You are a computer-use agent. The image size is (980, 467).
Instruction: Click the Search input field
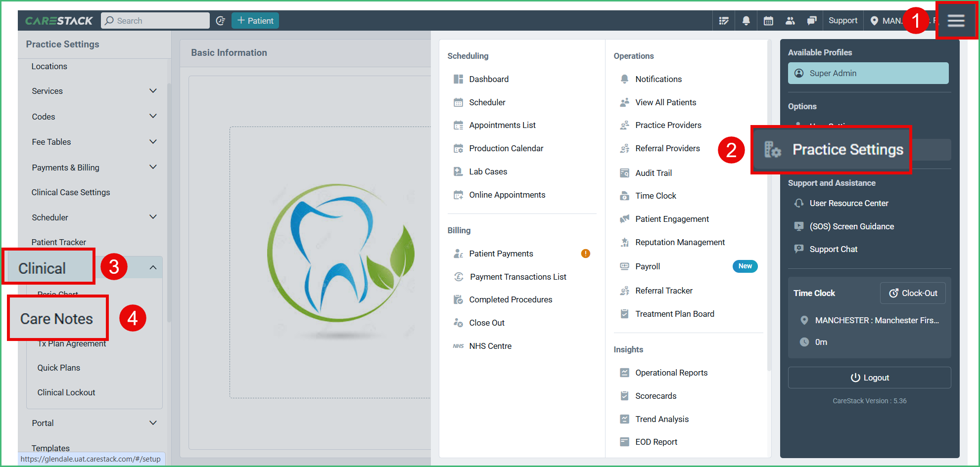tap(155, 21)
